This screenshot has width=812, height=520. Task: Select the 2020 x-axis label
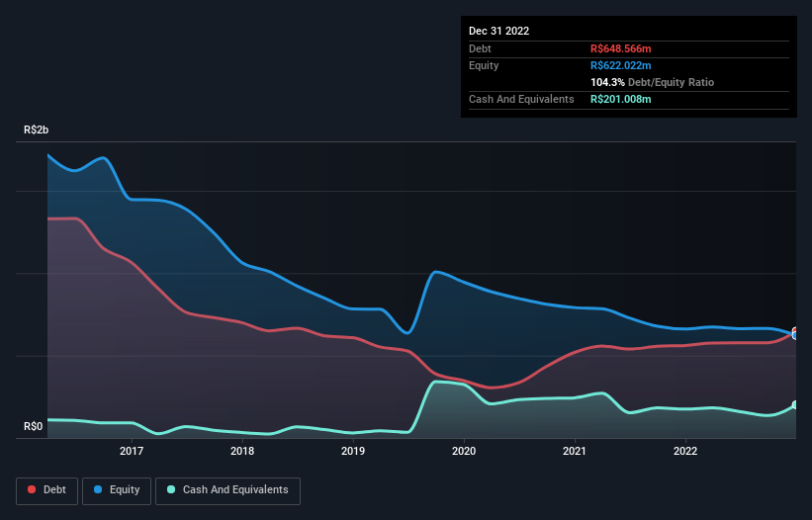click(464, 451)
